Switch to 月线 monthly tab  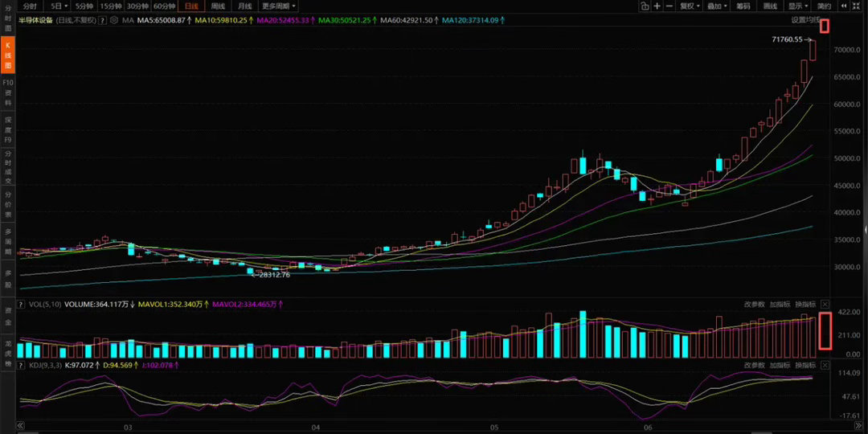tap(244, 6)
